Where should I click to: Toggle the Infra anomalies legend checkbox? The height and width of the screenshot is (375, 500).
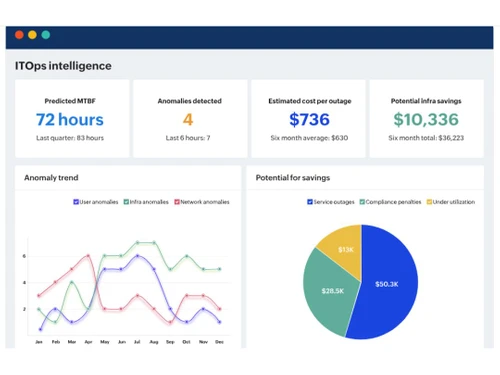pos(126,202)
